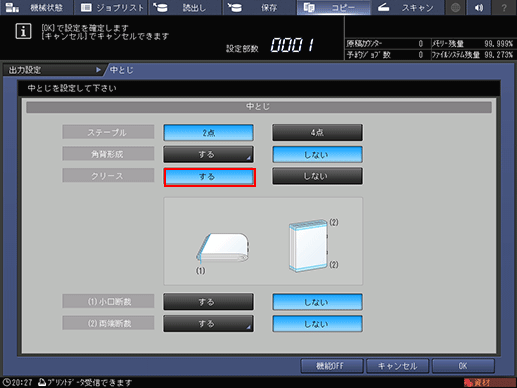Click the スキャン scanner icon
Image resolution: width=517 pixels, height=388 pixels.
click(383, 7)
